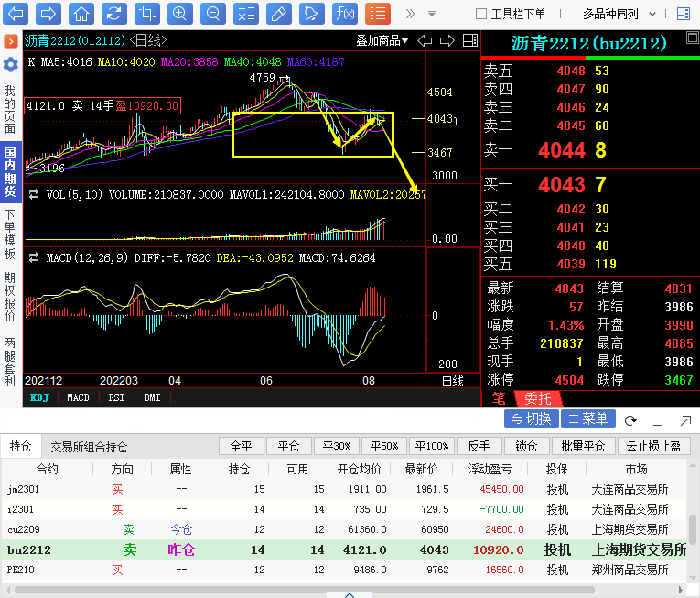
Task: Click the back arrow toolbar icon
Action: [x=17, y=14]
